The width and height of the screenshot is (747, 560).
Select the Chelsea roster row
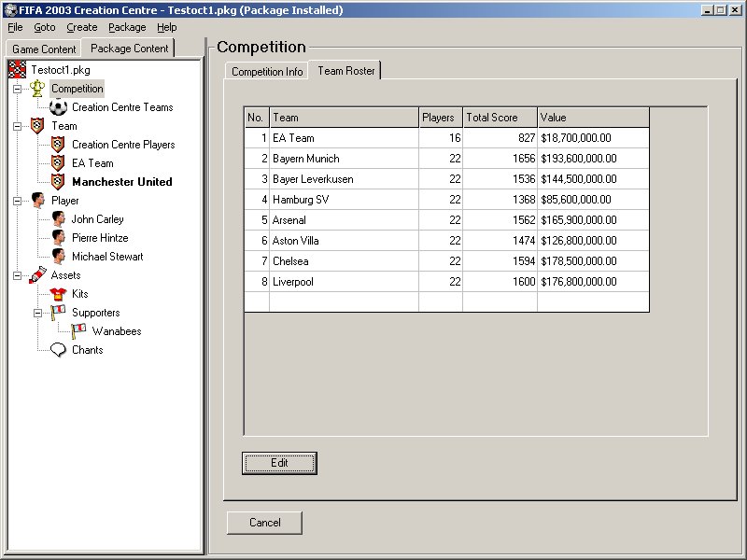(447, 261)
